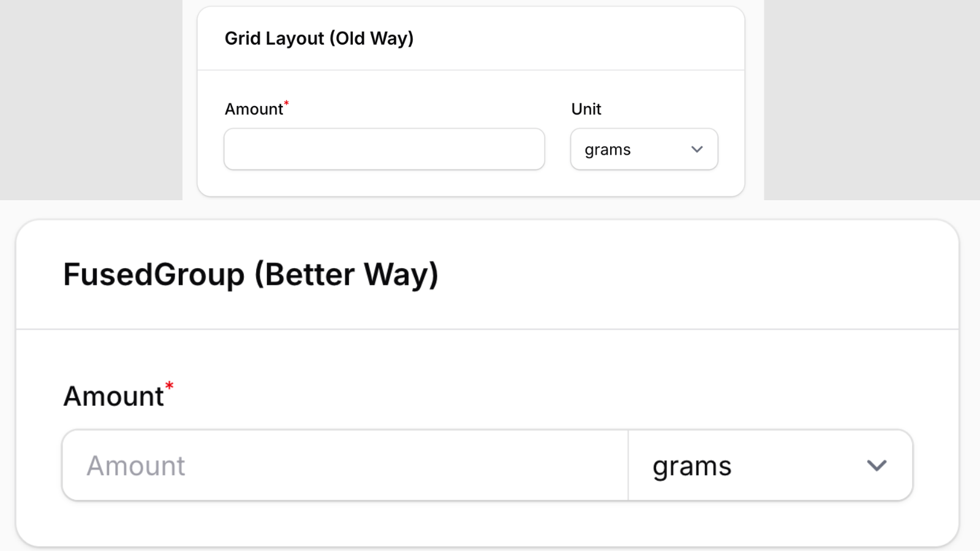Click the Amount placeholder text in FusedGroup
Viewport: 980px width, 551px height.
point(135,465)
